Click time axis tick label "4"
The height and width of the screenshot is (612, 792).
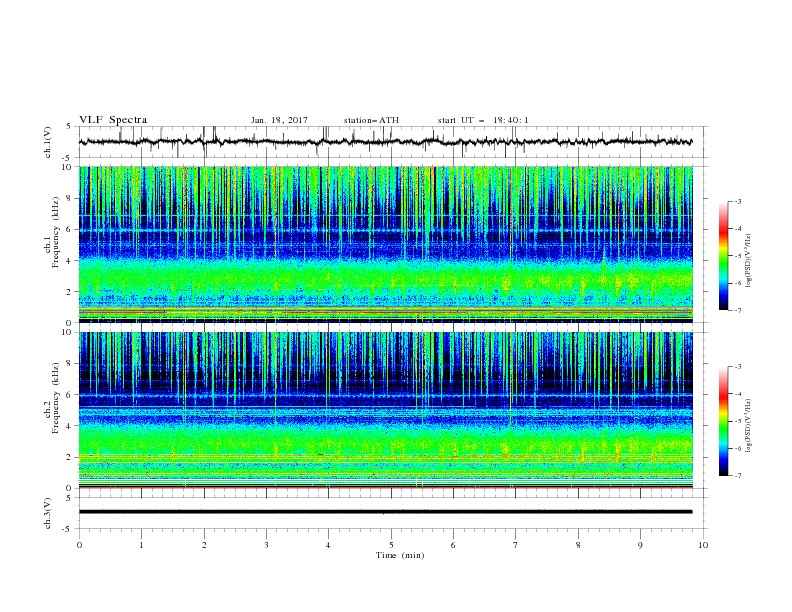pyautogui.click(x=328, y=545)
